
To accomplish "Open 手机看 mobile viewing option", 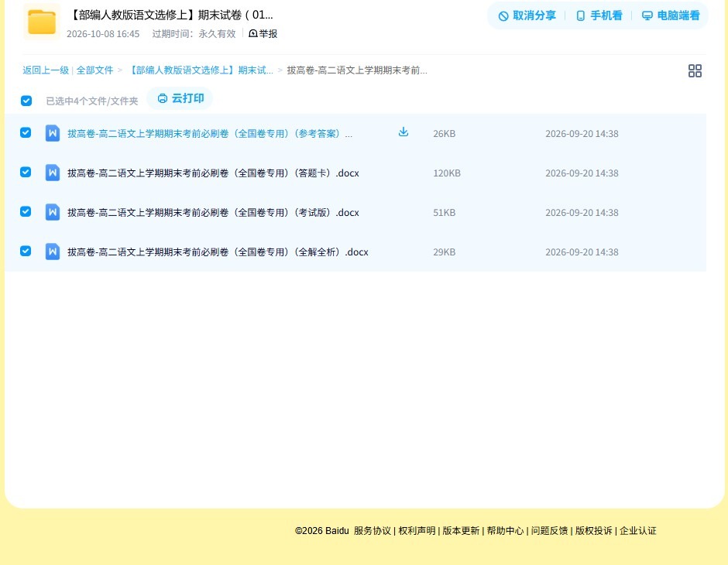I will point(599,15).
